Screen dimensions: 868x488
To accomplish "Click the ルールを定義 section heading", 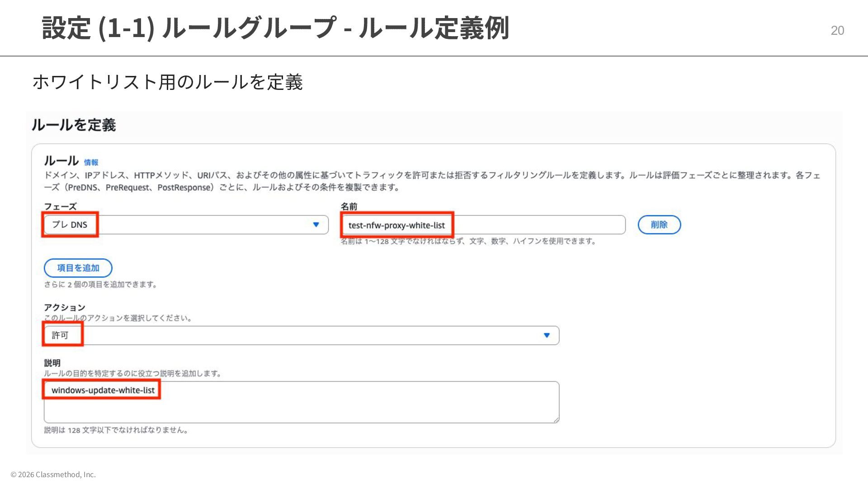I will click(x=74, y=125).
